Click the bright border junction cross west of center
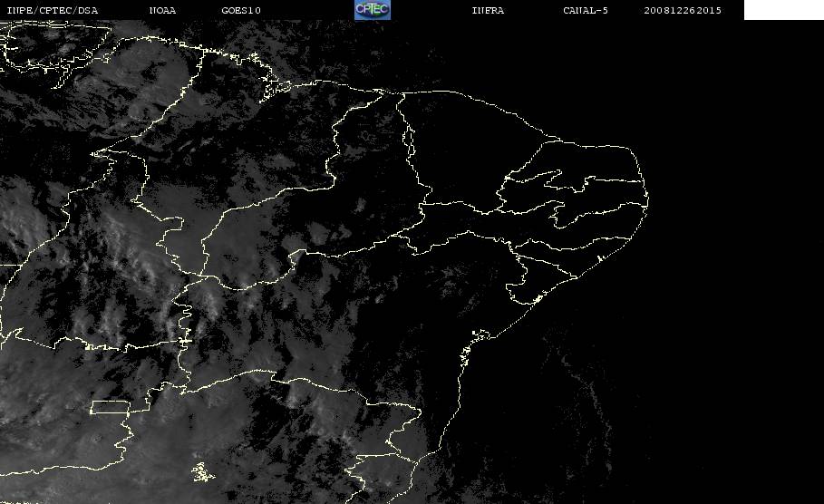The image size is (824, 504). tap(185, 341)
